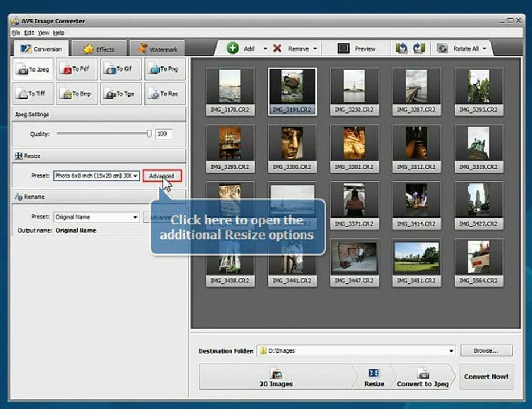The image size is (532, 409).
Task: Open the View menu
Action: [43, 32]
